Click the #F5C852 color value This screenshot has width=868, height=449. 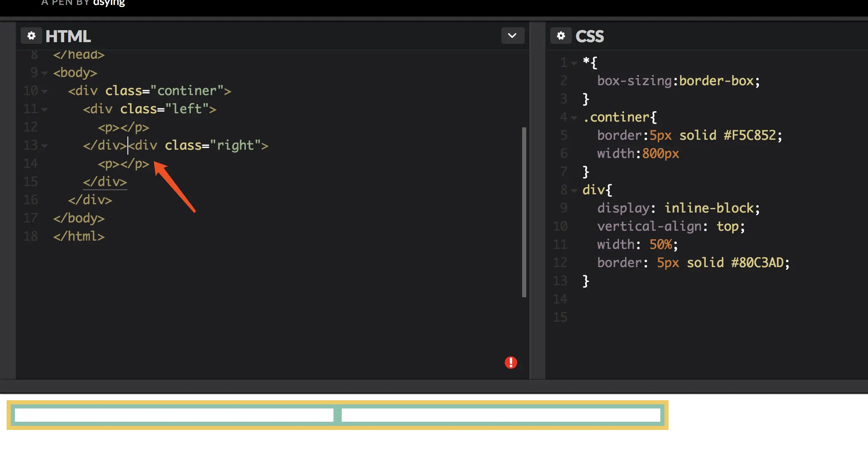[749, 136]
